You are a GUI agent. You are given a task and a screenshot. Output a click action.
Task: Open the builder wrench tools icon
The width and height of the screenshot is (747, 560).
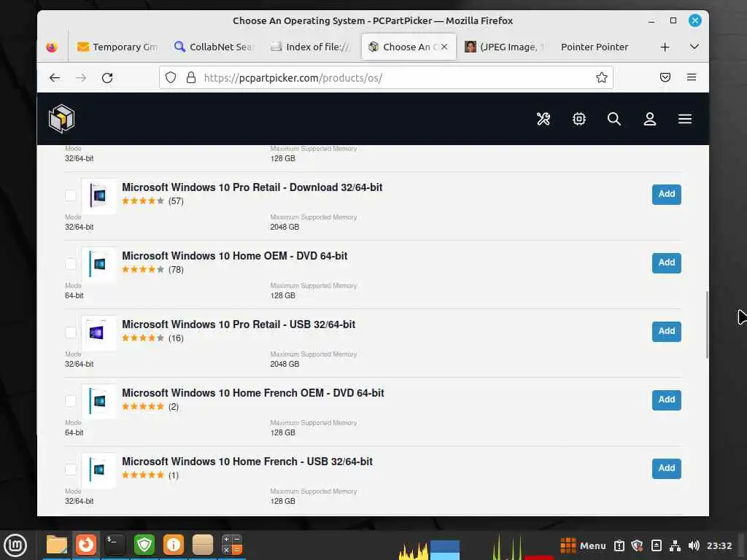point(543,119)
